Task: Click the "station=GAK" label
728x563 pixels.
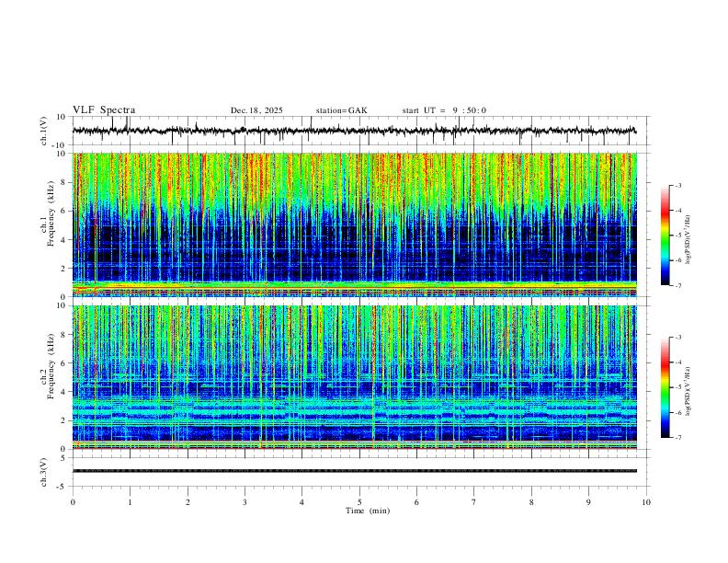Action: [x=341, y=110]
